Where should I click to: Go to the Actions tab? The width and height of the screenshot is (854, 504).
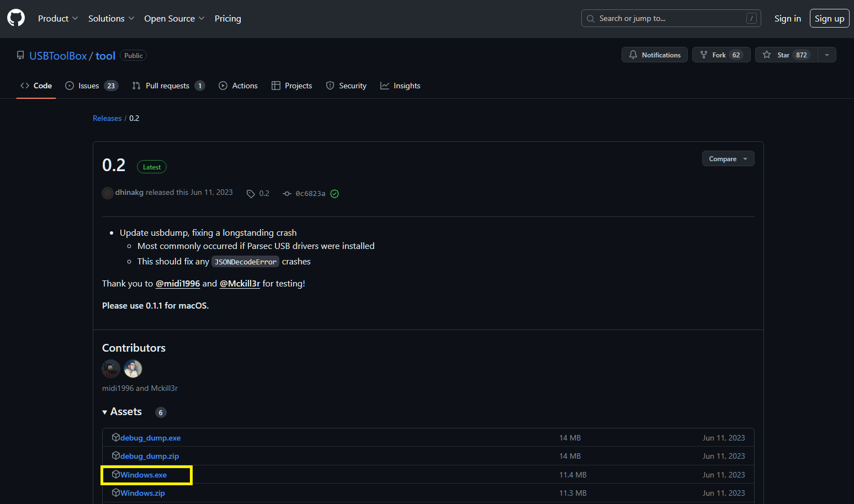238,86
